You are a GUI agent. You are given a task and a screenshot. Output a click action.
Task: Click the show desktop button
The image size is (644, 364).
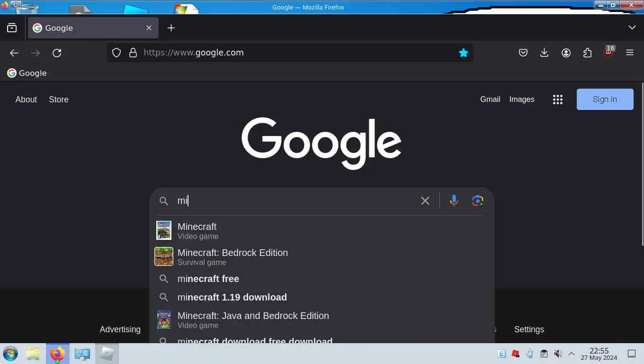click(x=632, y=354)
